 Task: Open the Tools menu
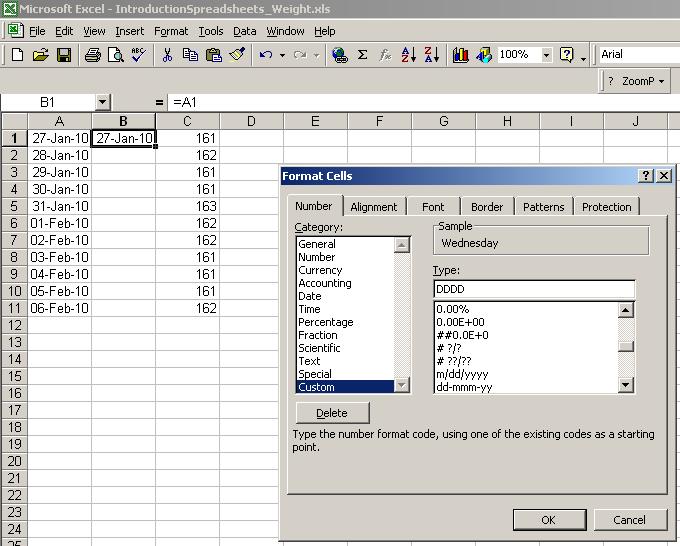click(x=211, y=31)
